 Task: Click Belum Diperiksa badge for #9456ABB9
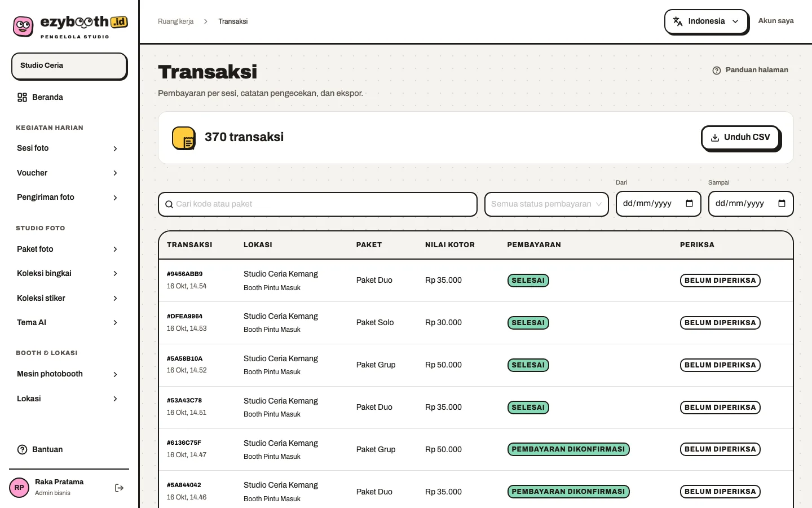pyautogui.click(x=720, y=281)
